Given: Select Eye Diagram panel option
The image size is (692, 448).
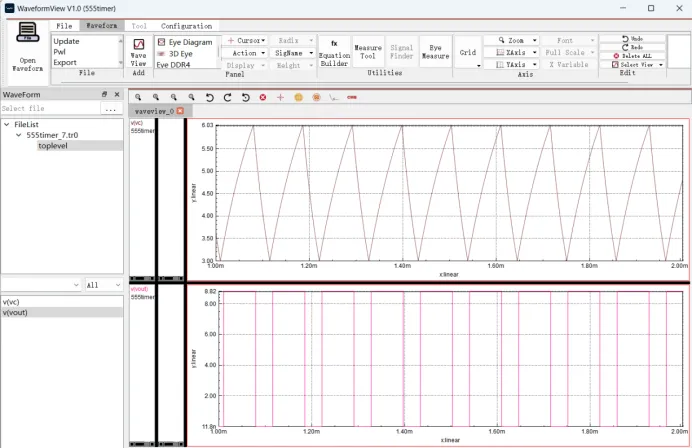Looking at the screenshot, I should pos(185,42).
